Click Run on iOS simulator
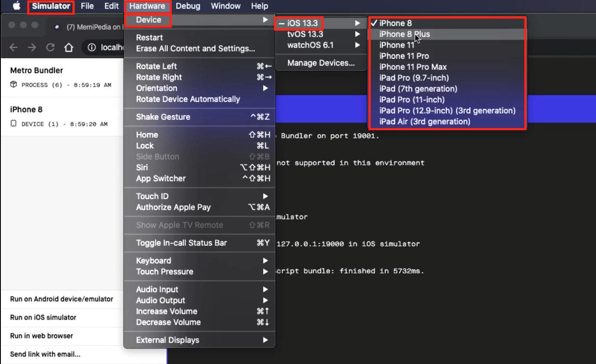 coord(43,317)
